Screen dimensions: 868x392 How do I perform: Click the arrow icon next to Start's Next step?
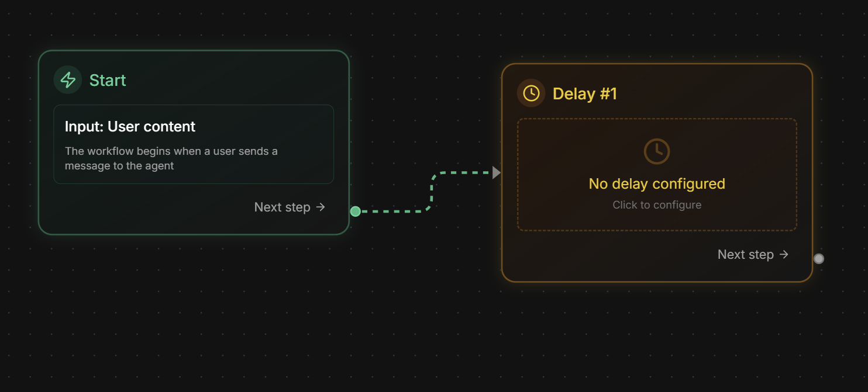click(319, 207)
